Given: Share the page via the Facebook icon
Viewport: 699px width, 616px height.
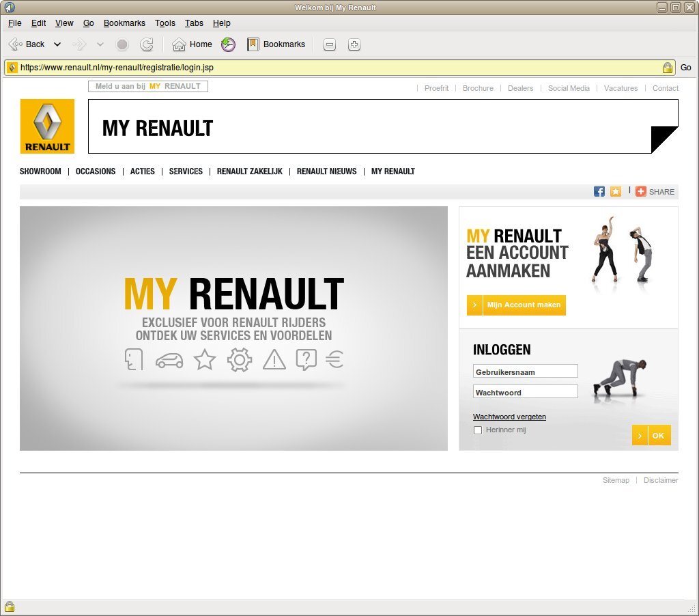Looking at the screenshot, I should point(599,191).
